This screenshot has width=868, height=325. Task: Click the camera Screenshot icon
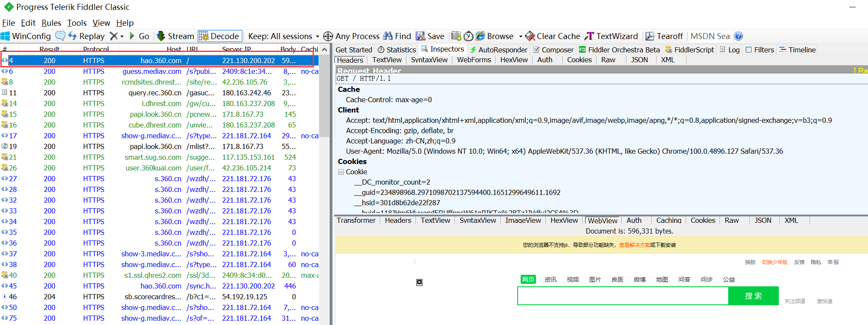[456, 36]
